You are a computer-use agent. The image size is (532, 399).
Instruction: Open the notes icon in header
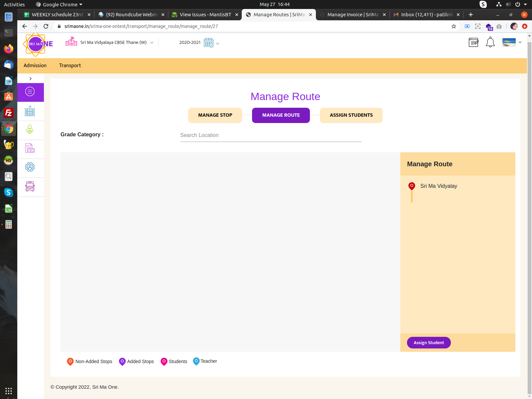click(473, 43)
